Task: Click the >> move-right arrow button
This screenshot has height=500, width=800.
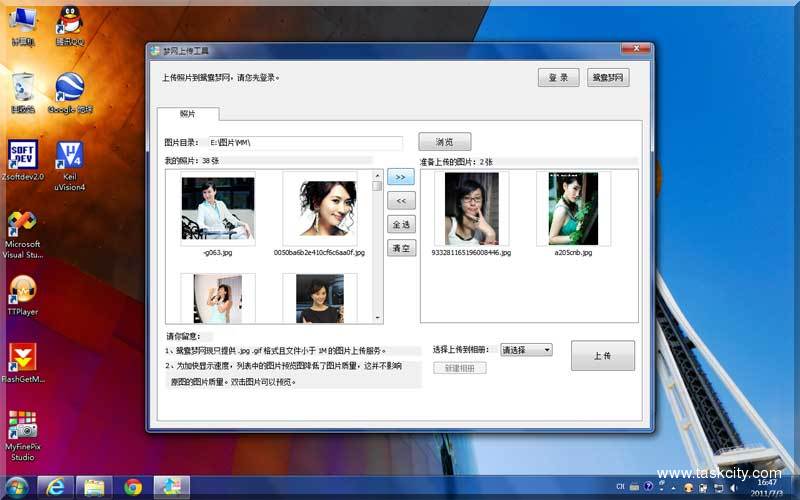Action: point(401,177)
